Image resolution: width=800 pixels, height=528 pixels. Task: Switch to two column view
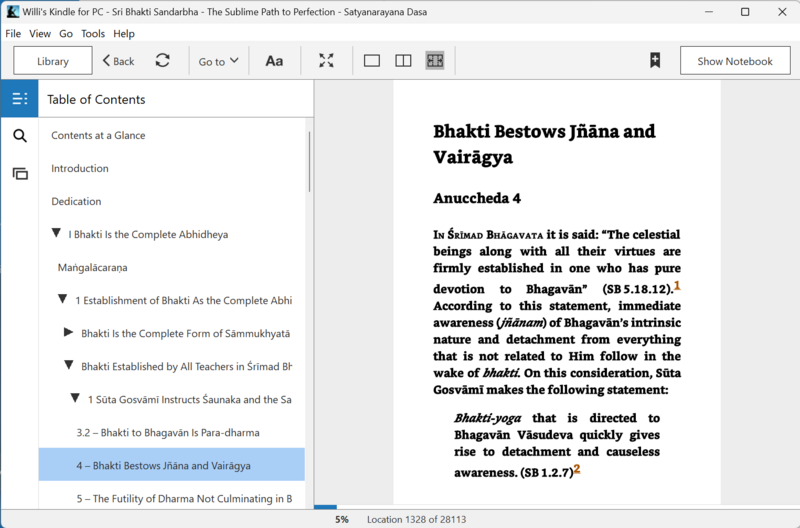[403, 61]
